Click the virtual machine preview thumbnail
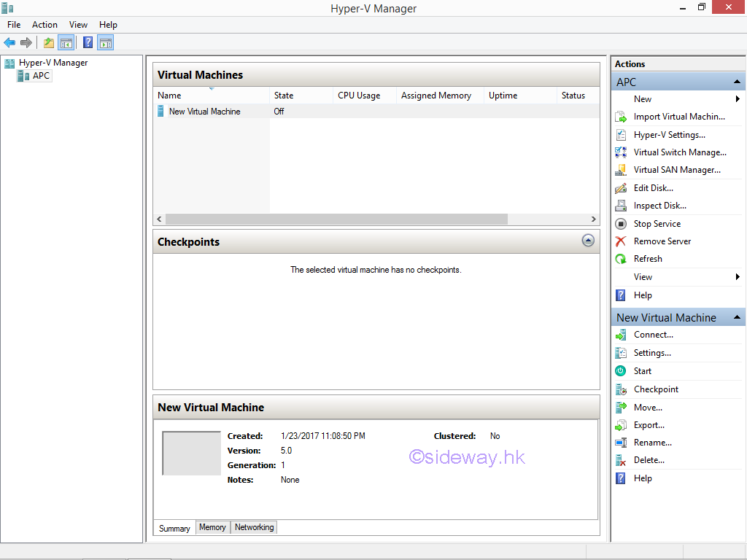The height and width of the screenshot is (560, 747). click(191, 454)
